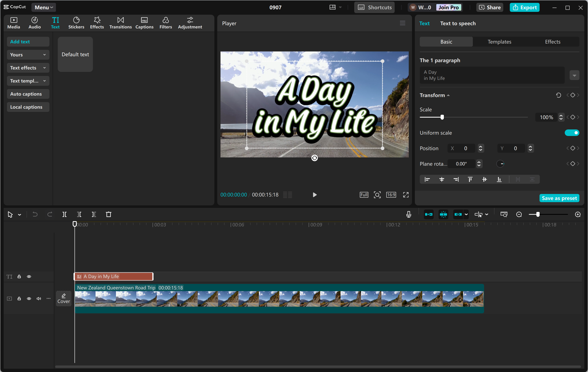The width and height of the screenshot is (588, 372).
Task: Open the Stickers panel
Action: click(76, 23)
